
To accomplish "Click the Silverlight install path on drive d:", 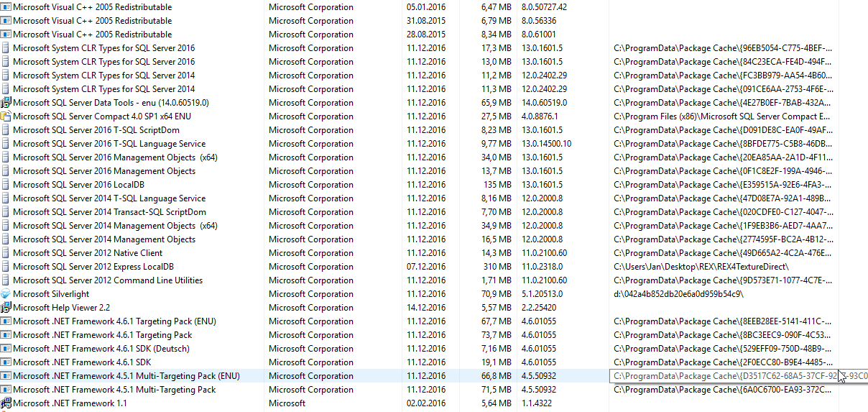I will coord(679,294).
